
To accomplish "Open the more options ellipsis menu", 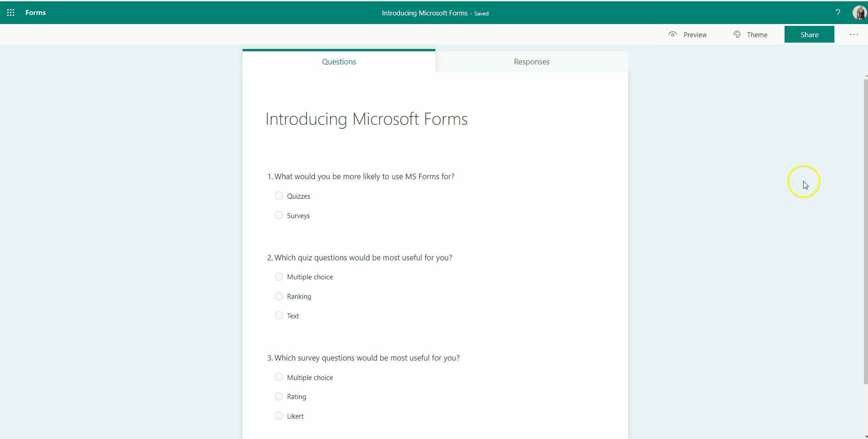I will [853, 34].
